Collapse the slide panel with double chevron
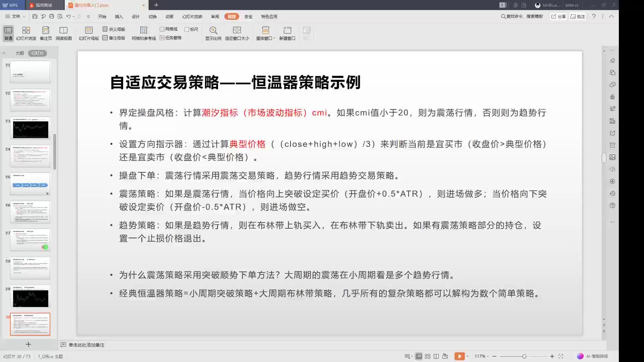 click(4, 53)
